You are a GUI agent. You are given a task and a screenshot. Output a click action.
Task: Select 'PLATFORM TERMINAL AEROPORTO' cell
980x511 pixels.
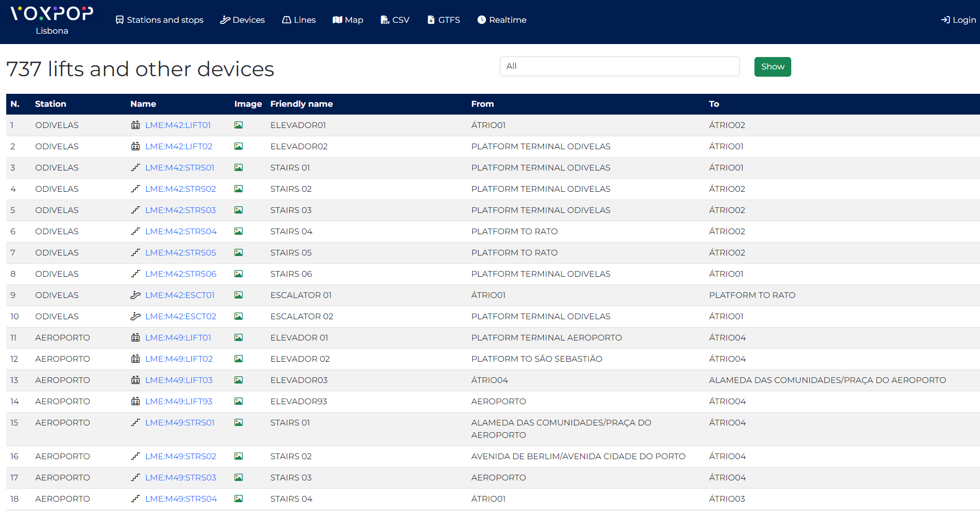[547, 337]
